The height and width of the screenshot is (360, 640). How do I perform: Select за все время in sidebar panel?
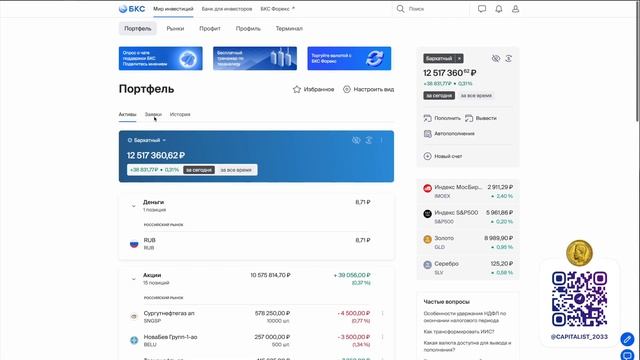coord(476,96)
